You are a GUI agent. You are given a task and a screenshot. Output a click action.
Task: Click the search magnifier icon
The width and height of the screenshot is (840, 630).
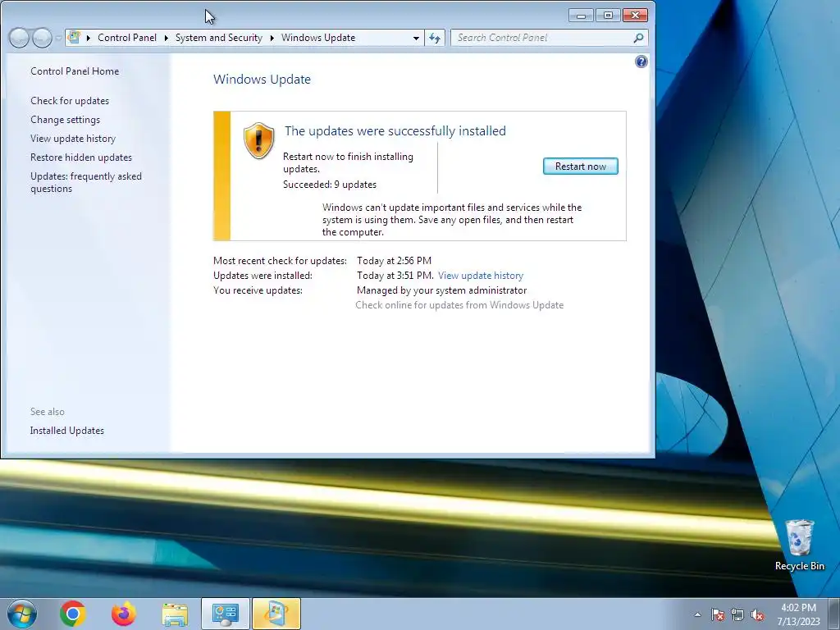(x=638, y=38)
